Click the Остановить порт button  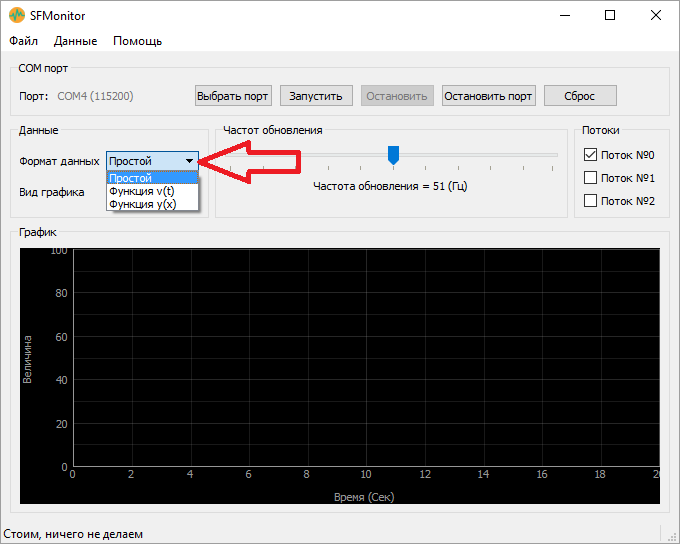pos(488,96)
